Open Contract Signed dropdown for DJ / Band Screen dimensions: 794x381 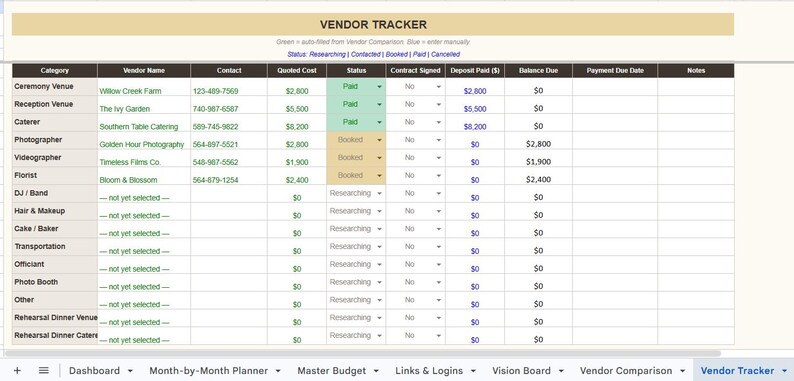click(439, 194)
